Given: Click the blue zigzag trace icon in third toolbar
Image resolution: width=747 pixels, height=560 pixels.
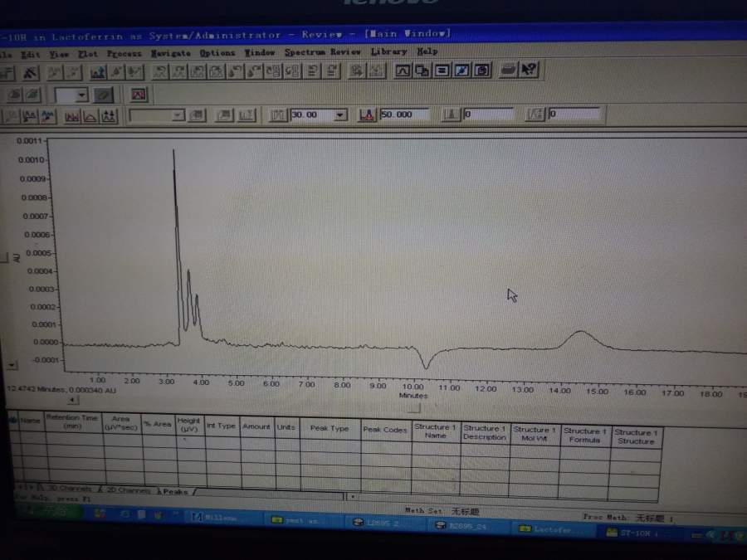Looking at the screenshot, I should [x=47, y=117].
